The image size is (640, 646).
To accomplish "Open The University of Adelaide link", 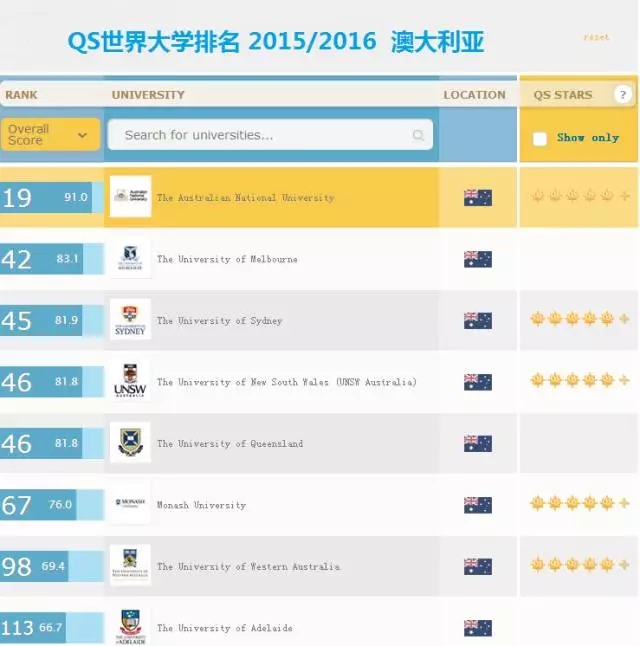I will (x=225, y=628).
